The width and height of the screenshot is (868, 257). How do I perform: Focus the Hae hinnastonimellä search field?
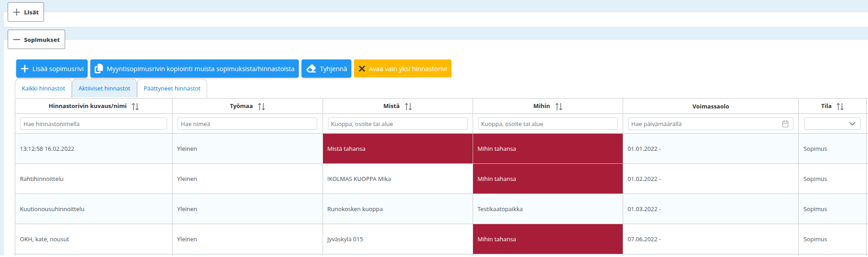tap(93, 124)
